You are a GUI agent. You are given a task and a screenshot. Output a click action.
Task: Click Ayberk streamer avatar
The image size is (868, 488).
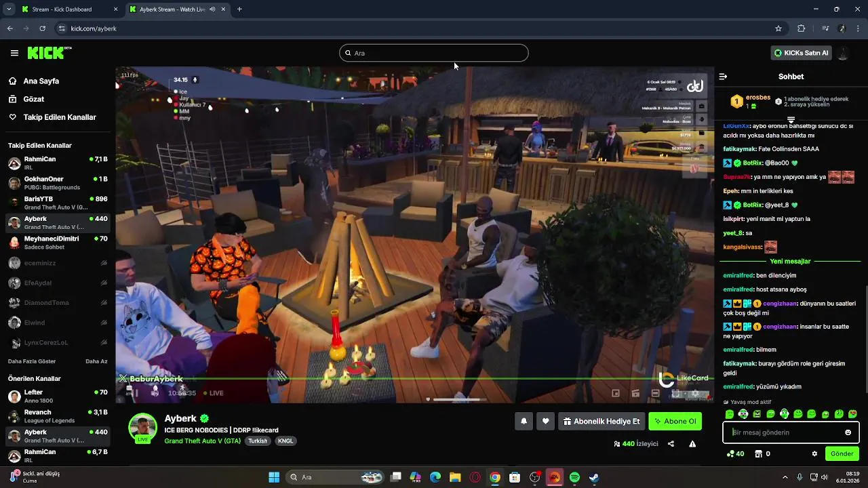coord(142,427)
